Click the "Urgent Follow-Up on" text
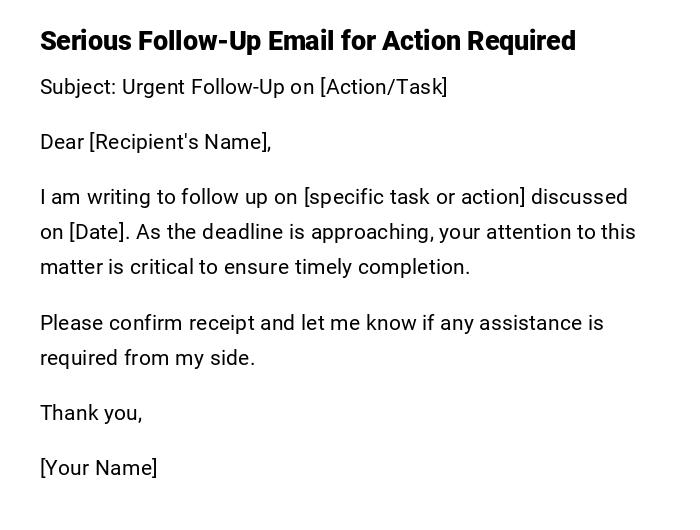 pyautogui.click(x=218, y=87)
